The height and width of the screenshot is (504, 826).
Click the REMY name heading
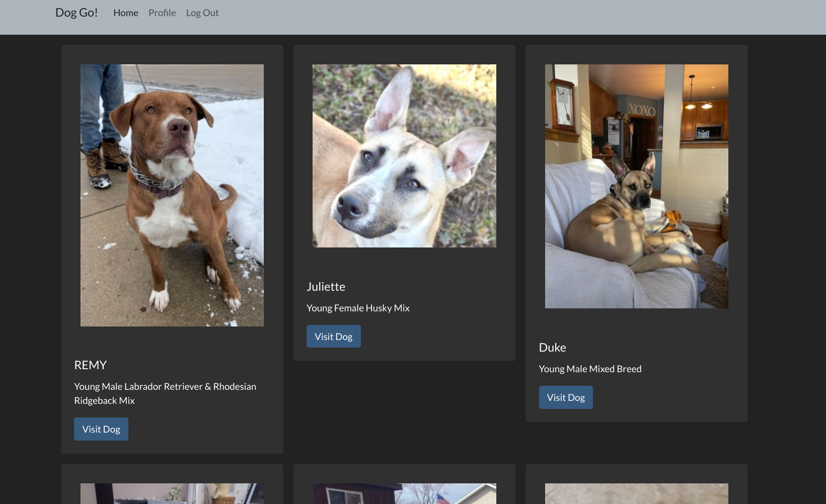[91, 365]
